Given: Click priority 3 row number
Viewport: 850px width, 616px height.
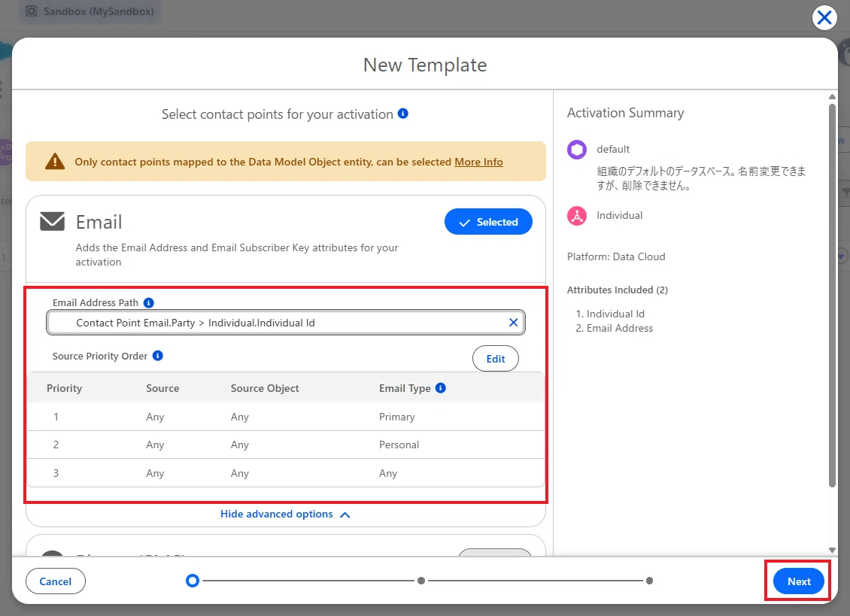Looking at the screenshot, I should (56, 473).
